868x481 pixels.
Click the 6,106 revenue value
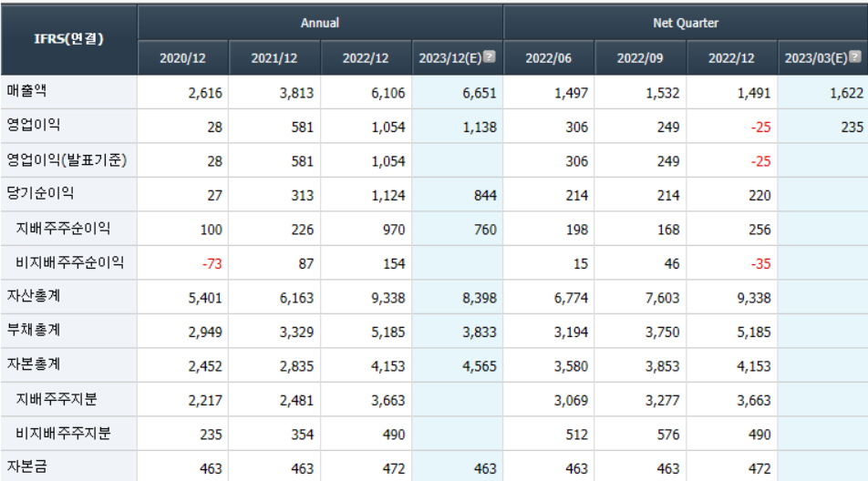click(x=388, y=93)
